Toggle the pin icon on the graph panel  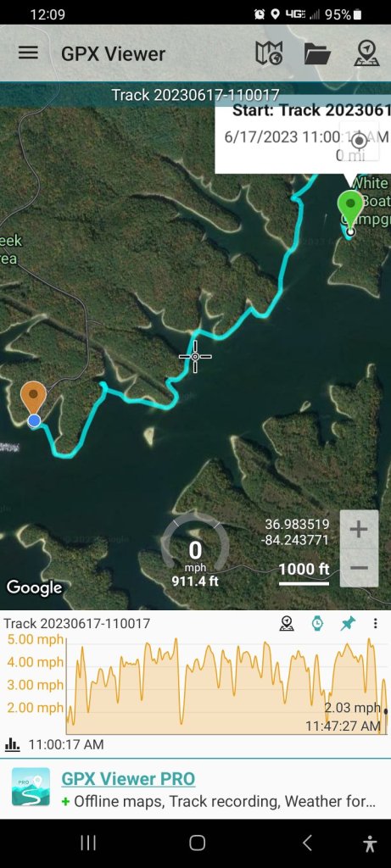[x=347, y=624]
